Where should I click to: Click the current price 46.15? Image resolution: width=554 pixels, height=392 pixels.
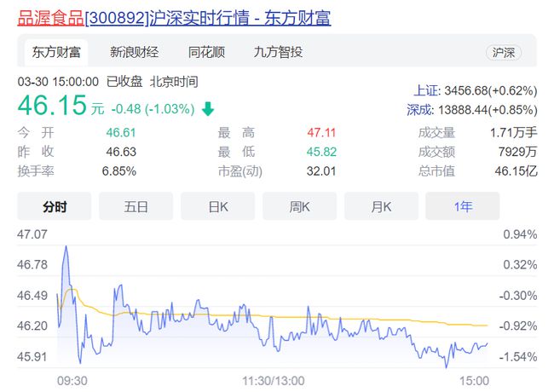click(53, 108)
